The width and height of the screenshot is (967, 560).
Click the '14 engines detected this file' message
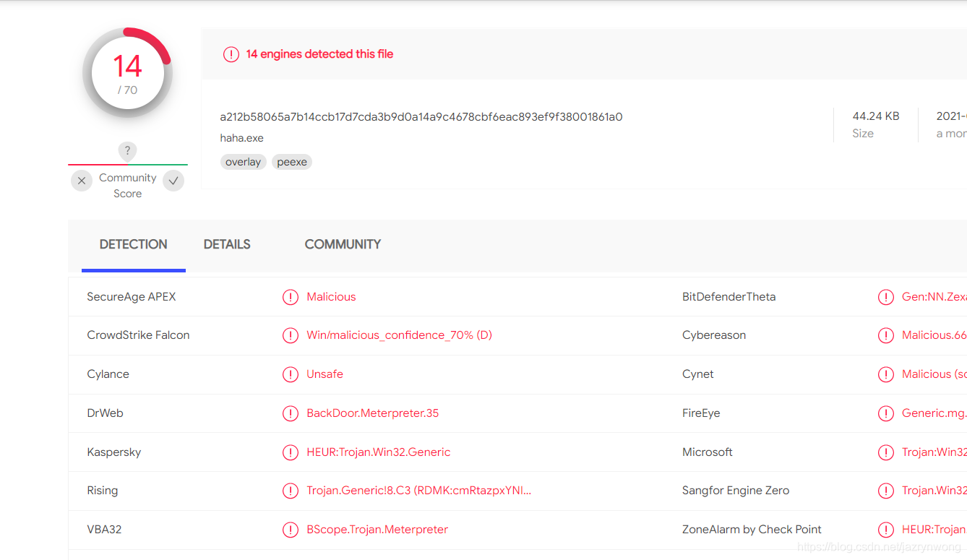(319, 54)
